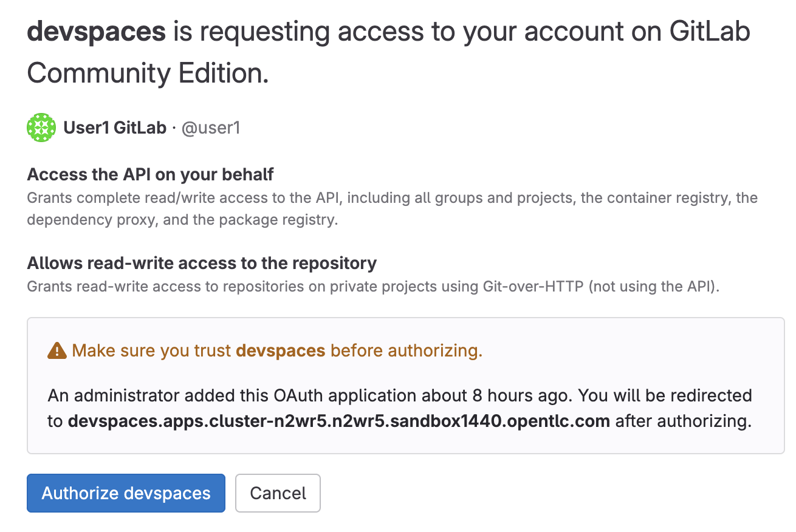Click the @user1 username text

211,128
